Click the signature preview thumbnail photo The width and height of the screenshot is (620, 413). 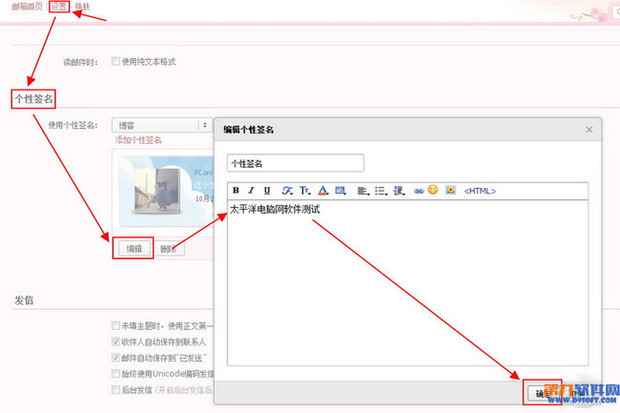pyautogui.click(x=157, y=191)
